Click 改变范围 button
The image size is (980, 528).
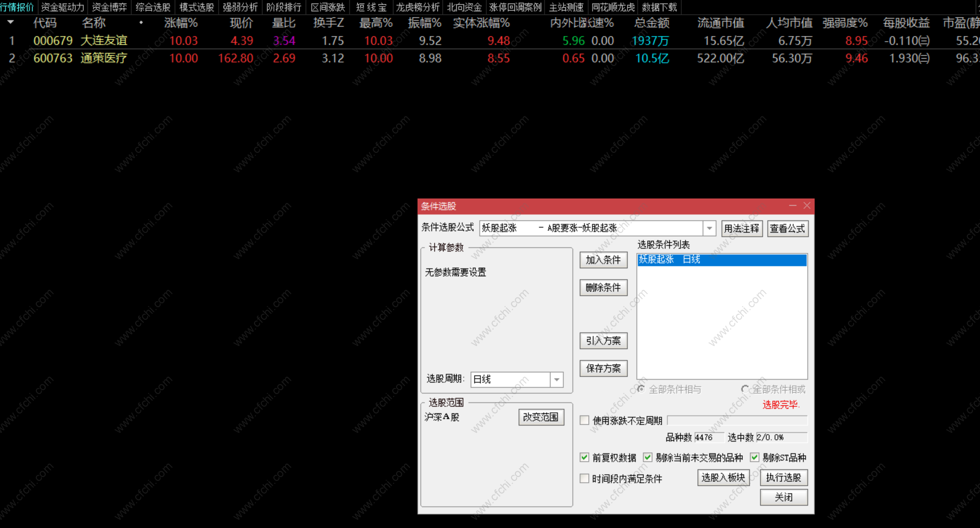point(541,417)
